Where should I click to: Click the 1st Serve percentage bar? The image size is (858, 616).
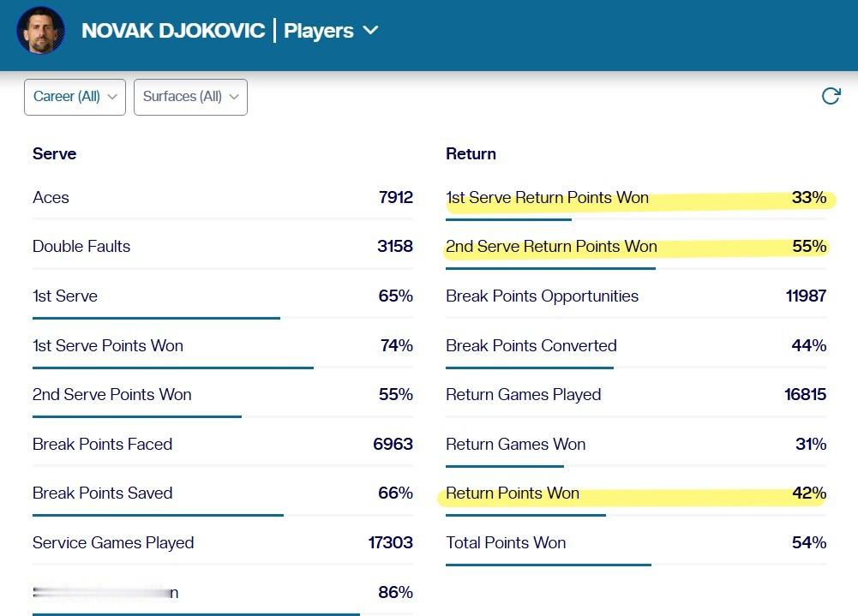[x=156, y=318]
